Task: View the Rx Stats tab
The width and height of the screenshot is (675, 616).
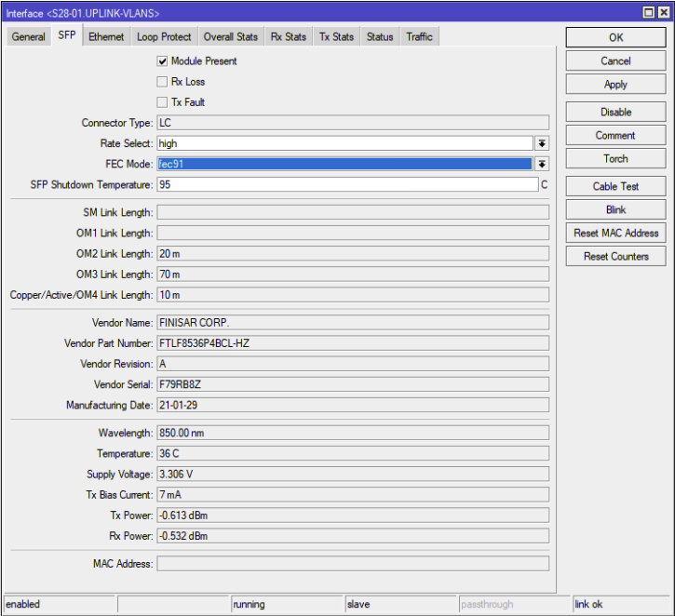Action: pos(289,37)
